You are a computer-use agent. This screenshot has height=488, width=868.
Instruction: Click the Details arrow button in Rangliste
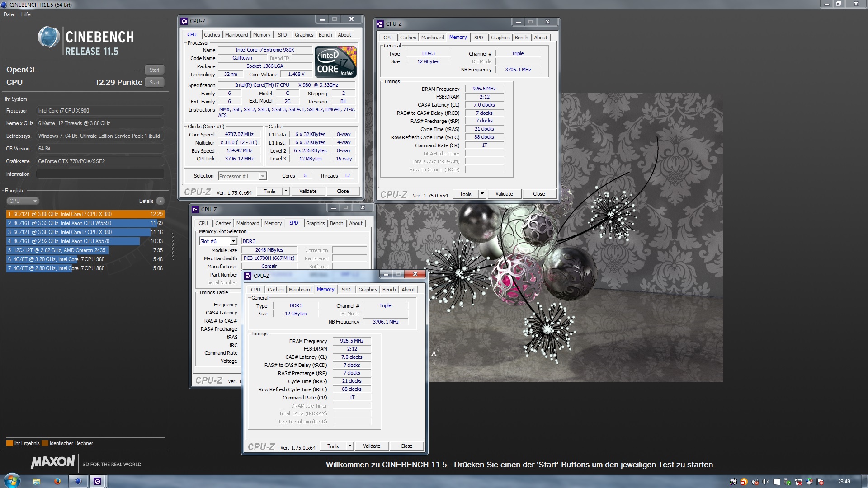160,201
